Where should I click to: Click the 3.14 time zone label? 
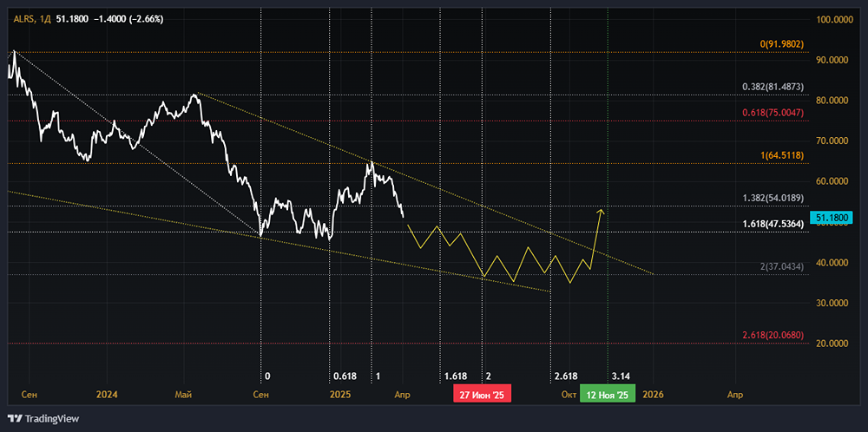(x=620, y=376)
